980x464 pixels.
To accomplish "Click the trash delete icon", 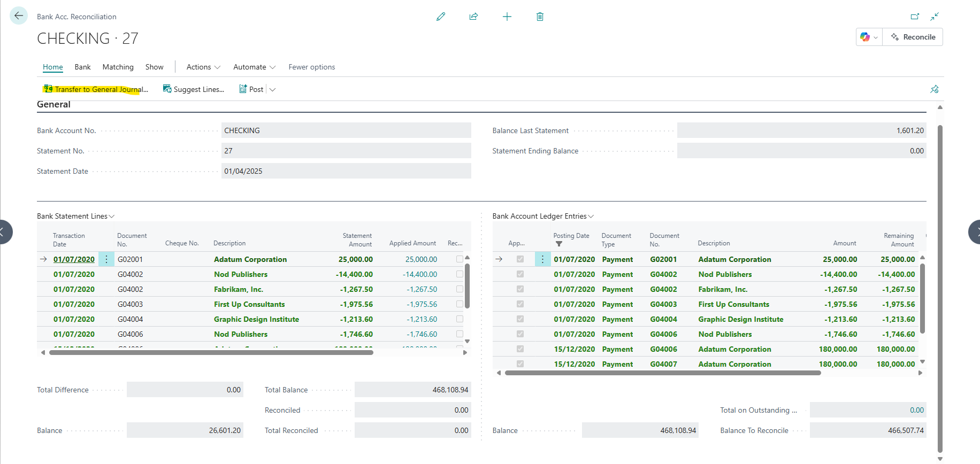I will 540,17.
